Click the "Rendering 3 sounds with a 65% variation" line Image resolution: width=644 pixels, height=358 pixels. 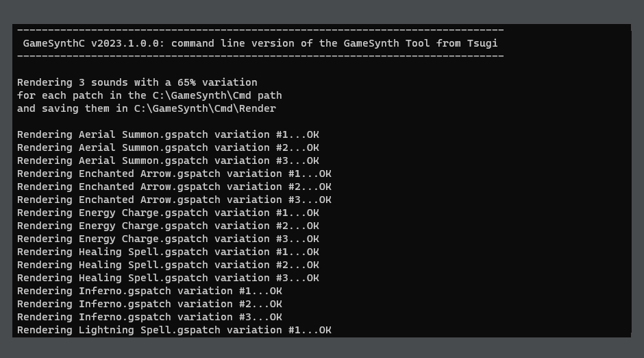point(137,82)
